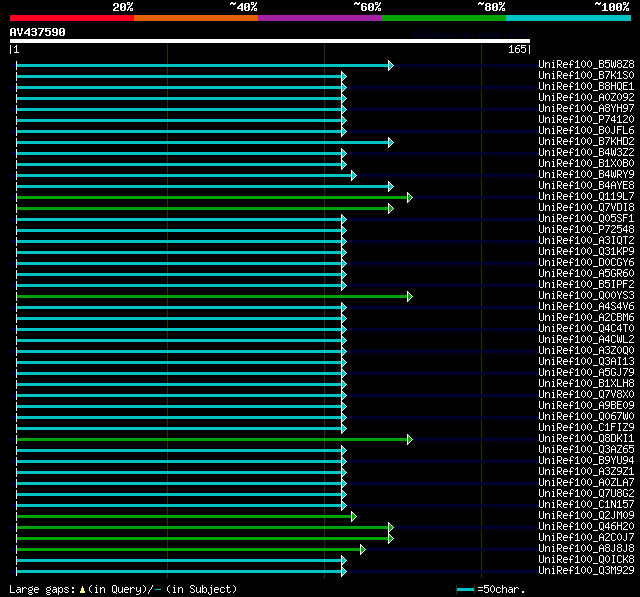Click the query end position 165 label

pos(517,49)
